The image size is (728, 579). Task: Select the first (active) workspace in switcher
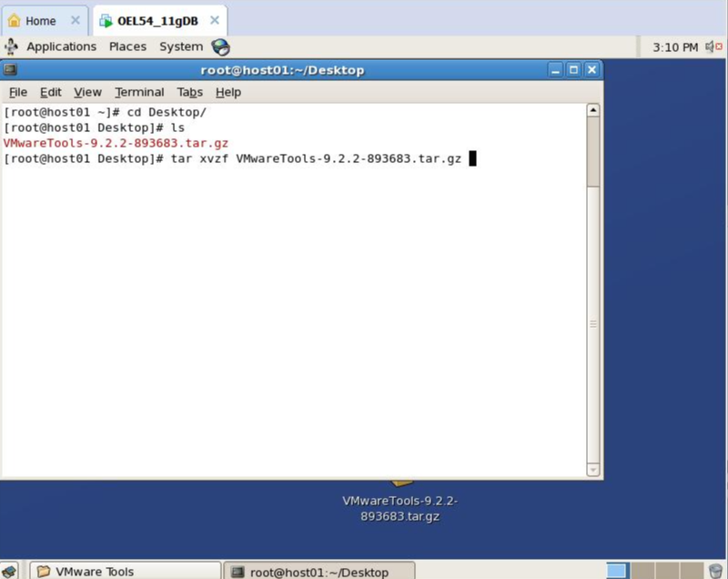(618, 571)
